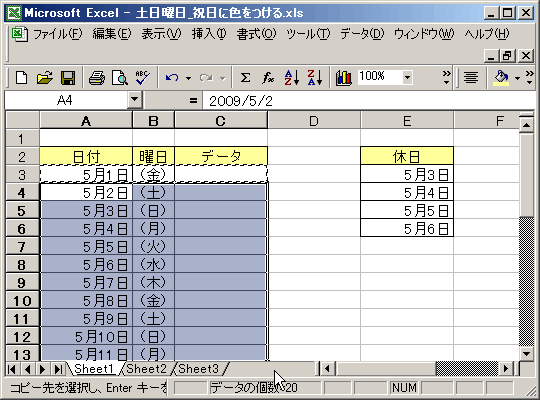The height and width of the screenshot is (400, 540).
Task: Expand the 100% zoom dropdown
Action: (x=407, y=78)
